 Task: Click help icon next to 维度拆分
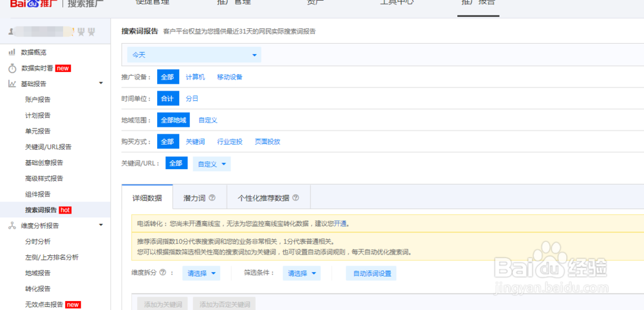[163, 272]
